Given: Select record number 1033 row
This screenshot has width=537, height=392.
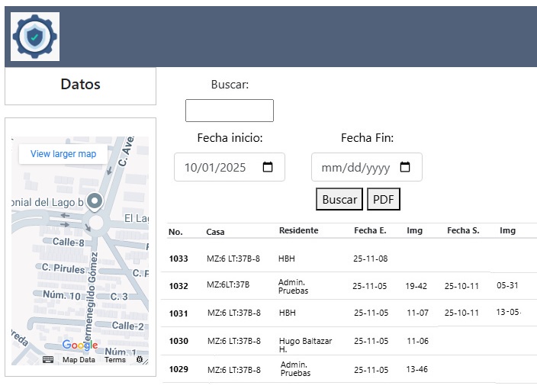Looking at the screenshot, I should tap(178, 259).
